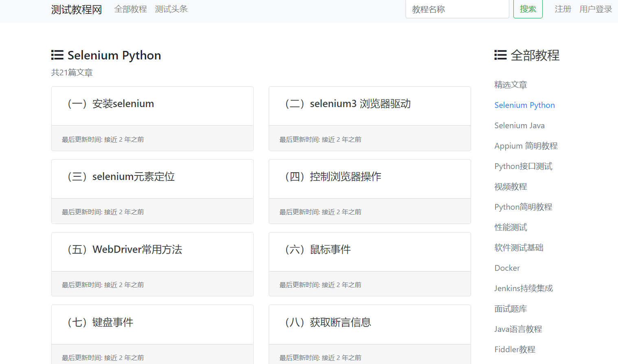
Task: Select Jenkins持续集成 in the sidebar
Action: pyautogui.click(x=523, y=288)
